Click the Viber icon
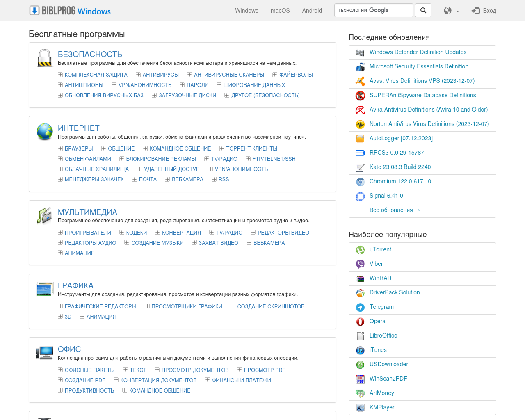This screenshot has height=420, width=525. coord(360,264)
